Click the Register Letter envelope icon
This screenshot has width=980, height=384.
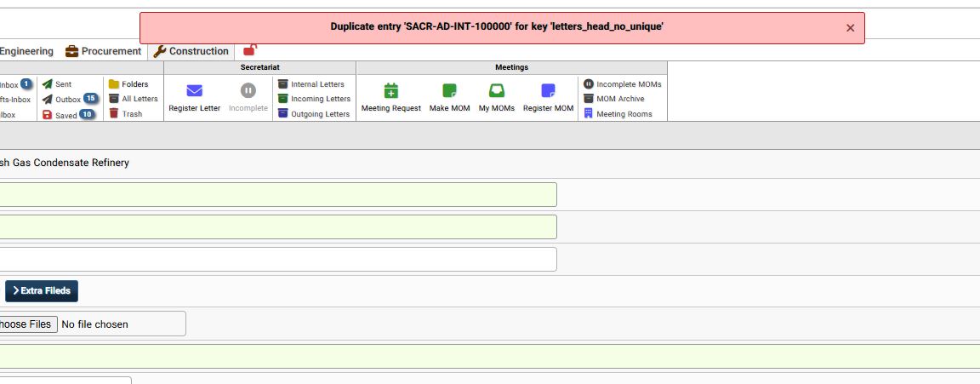tap(194, 91)
